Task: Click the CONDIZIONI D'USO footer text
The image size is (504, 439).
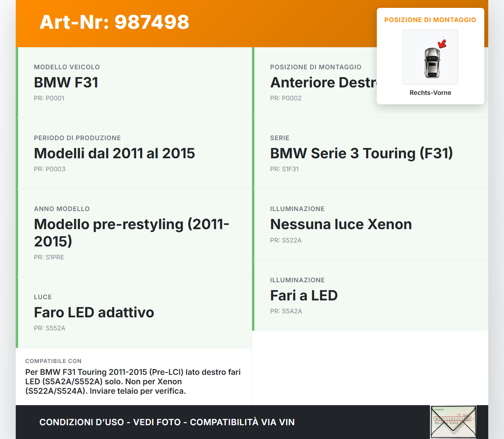Action: click(x=167, y=422)
